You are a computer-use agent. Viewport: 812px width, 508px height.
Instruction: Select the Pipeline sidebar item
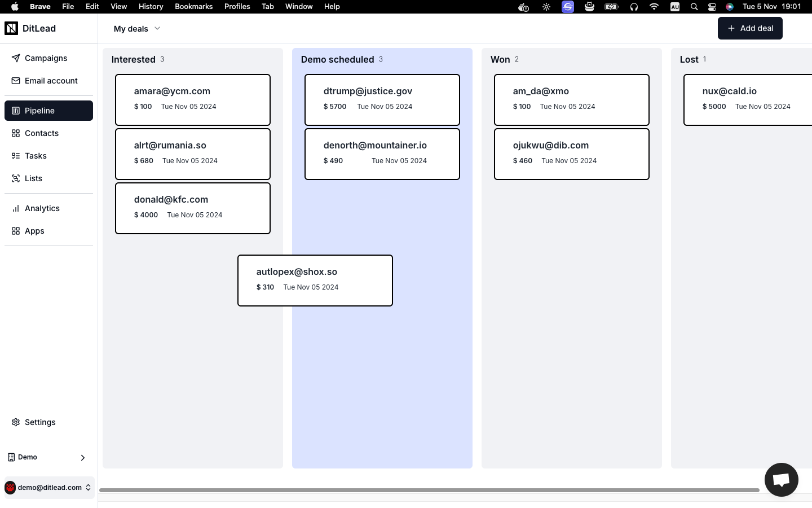tap(48, 111)
